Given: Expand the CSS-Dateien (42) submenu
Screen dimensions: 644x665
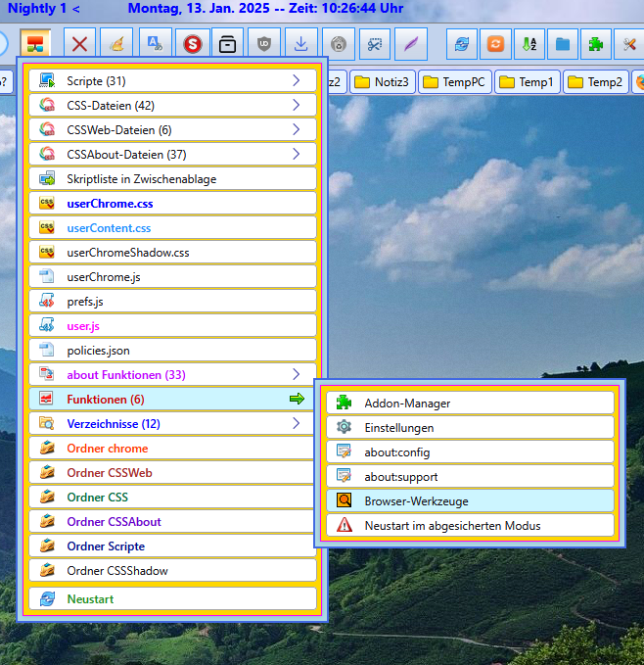Looking at the screenshot, I should (172, 105).
